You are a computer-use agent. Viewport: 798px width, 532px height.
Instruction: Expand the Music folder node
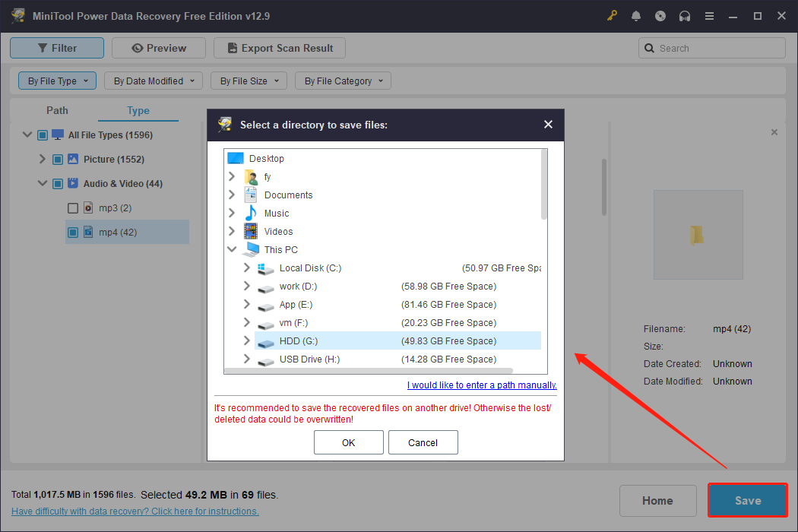click(232, 213)
